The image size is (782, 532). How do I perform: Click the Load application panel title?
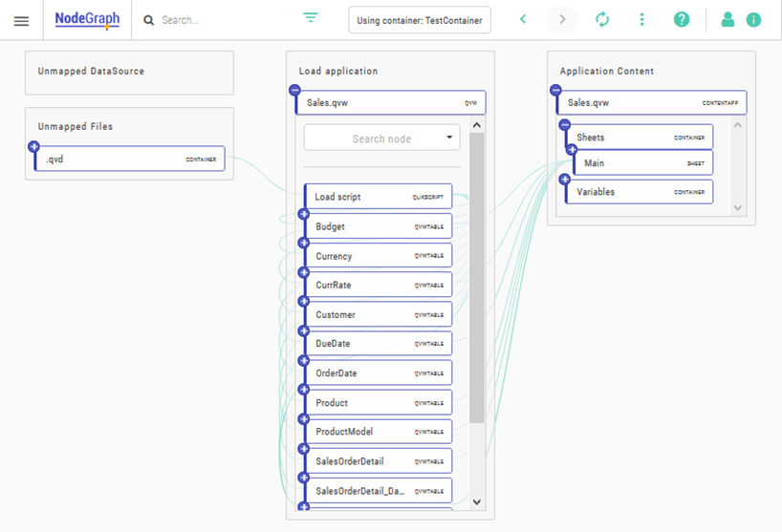tap(338, 72)
